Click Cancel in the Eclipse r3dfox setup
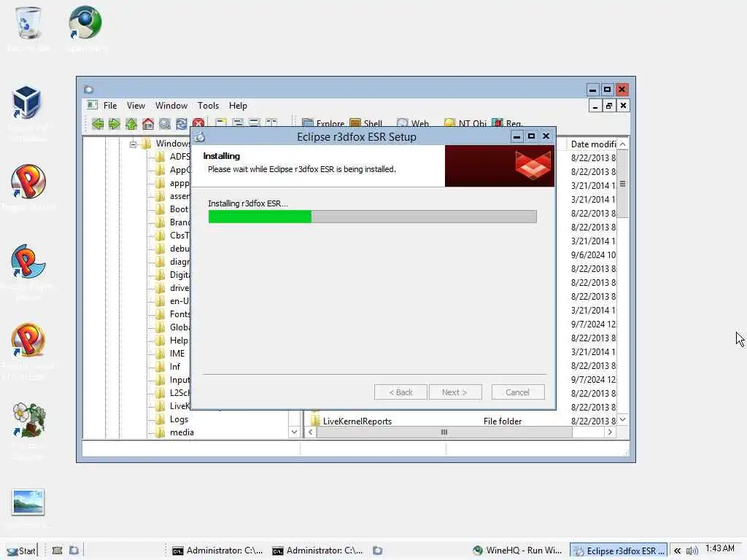Viewport: 747px width, 560px height. tap(518, 392)
